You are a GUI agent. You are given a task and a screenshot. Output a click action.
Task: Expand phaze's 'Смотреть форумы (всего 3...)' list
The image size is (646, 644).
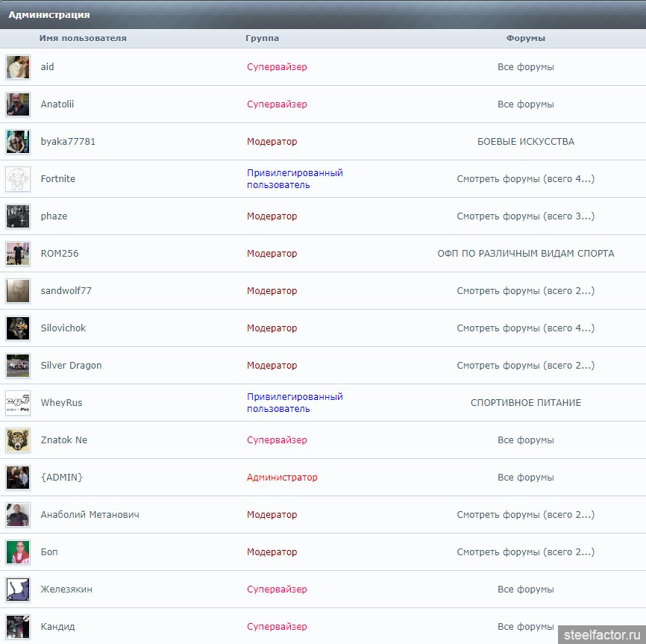click(x=525, y=216)
